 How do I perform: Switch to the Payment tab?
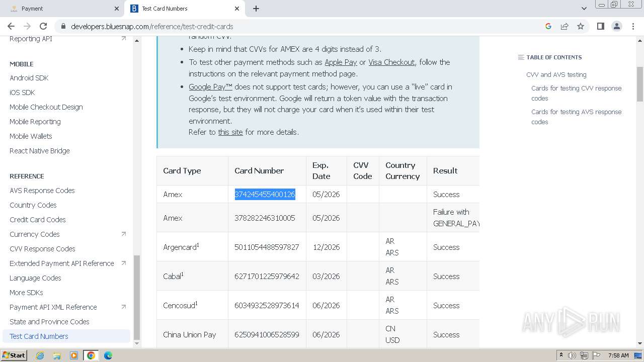coord(62,9)
